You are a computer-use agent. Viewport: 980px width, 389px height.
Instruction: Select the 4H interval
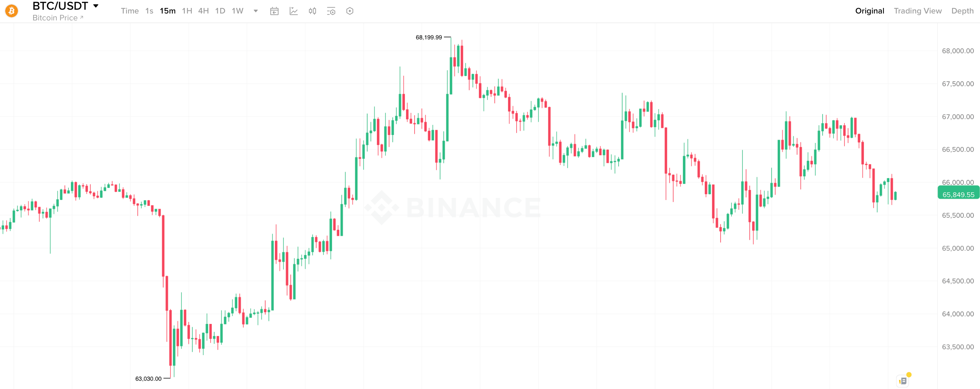pos(203,11)
